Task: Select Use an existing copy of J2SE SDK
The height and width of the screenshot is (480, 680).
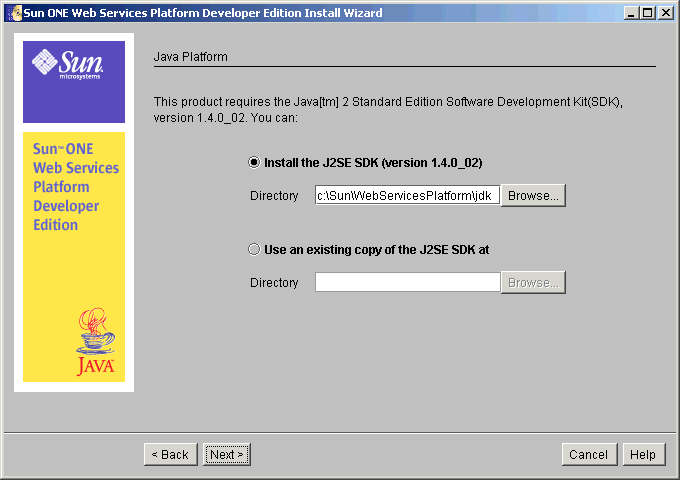Action: tap(254, 249)
